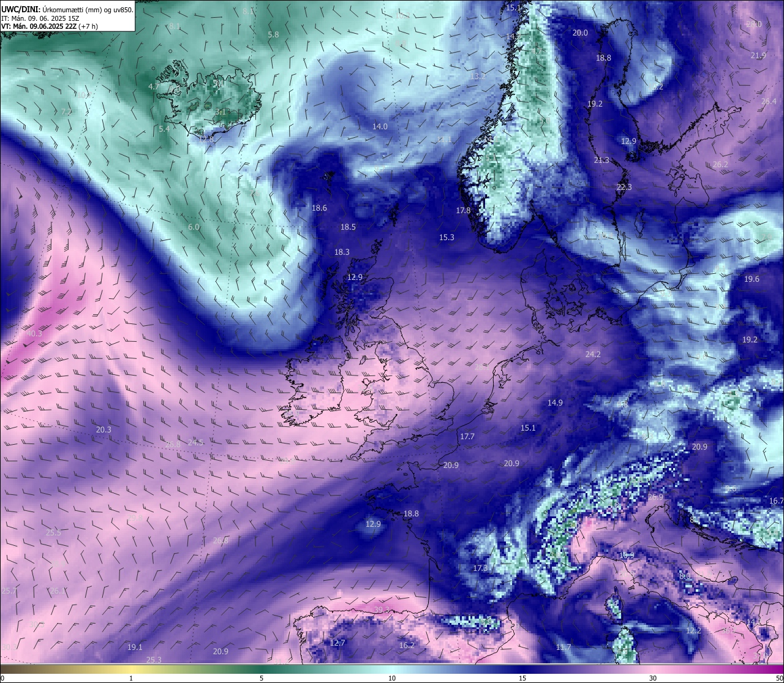Click the 25.3 map value

(x=154, y=660)
